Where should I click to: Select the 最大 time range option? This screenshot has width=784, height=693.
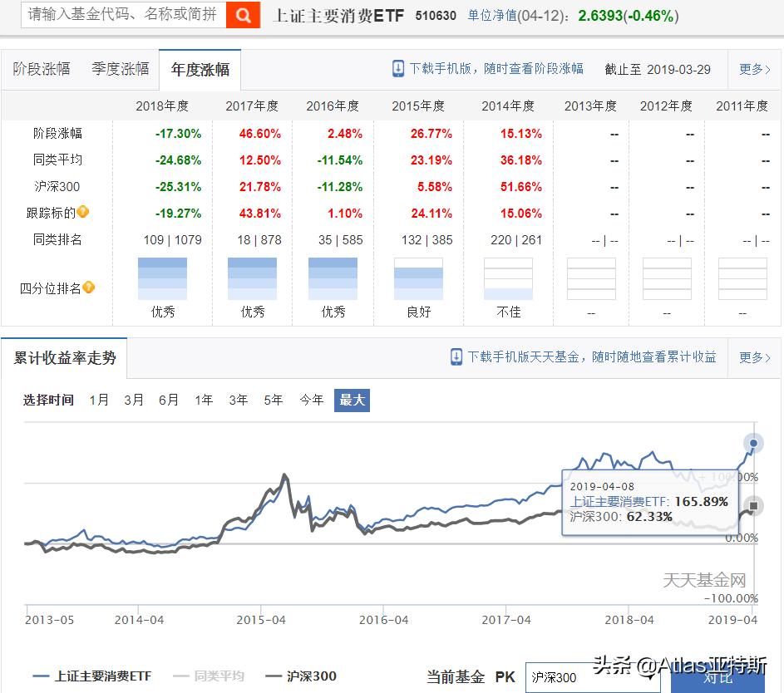(352, 400)
